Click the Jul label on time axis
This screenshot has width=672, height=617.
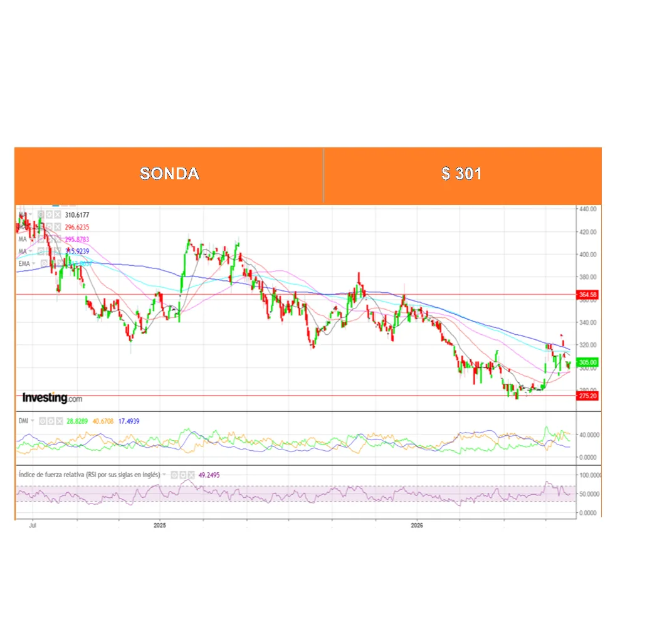pos(33,525)
